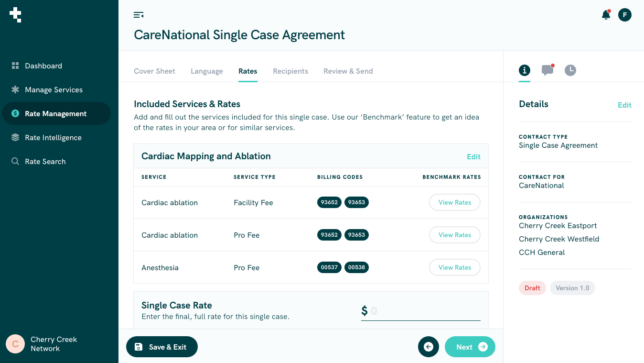This screenshot has width=644, height=363.
Task: Click the plus logo in sidebar
Action: (15, 15)
